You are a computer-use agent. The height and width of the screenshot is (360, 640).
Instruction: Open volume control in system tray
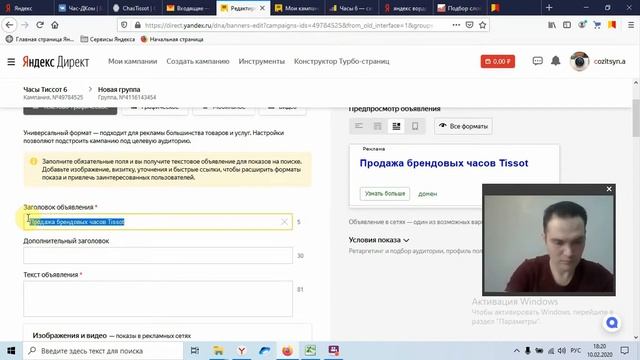[x=562, y=351]
